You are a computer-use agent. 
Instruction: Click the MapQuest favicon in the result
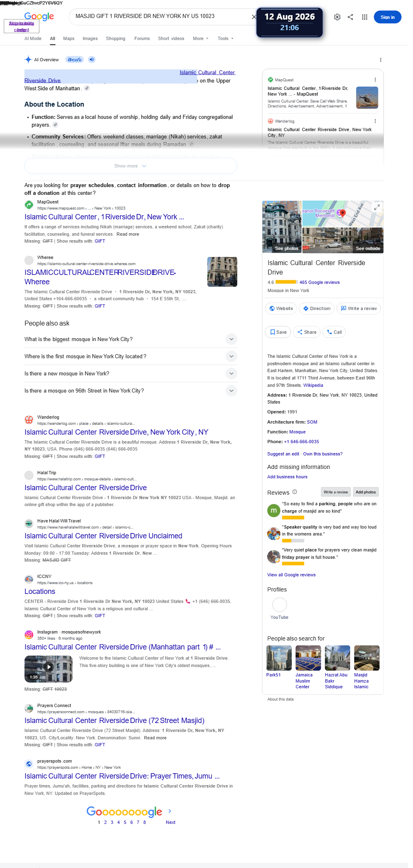[29, 205]
